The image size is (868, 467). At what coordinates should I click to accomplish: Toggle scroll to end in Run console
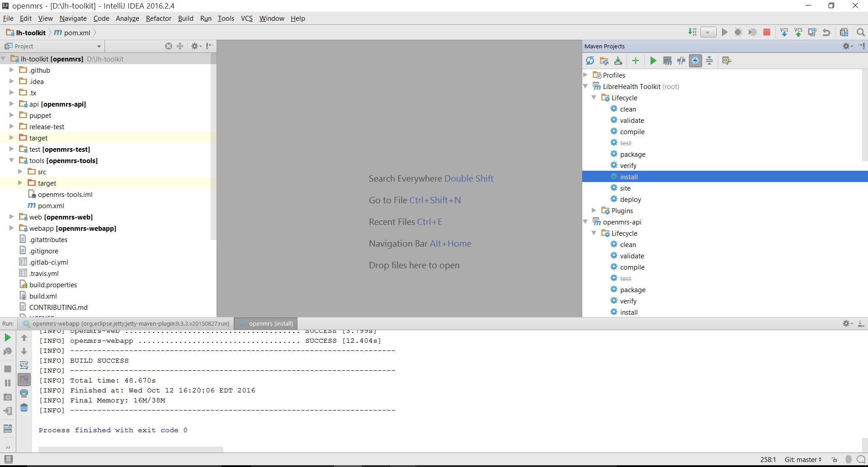pyautogui.click(x=24, y=379)
